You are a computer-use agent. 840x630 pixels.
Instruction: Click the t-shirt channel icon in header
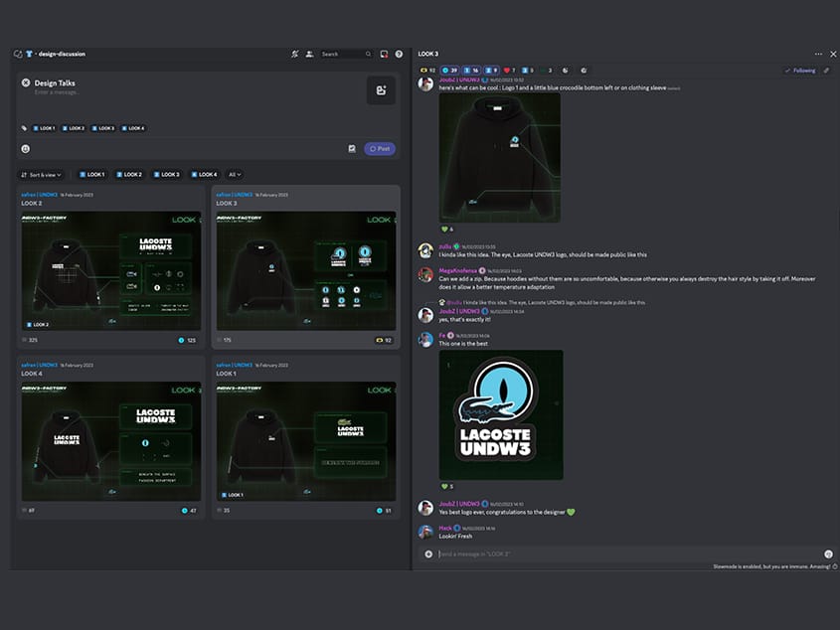(29, 54)
